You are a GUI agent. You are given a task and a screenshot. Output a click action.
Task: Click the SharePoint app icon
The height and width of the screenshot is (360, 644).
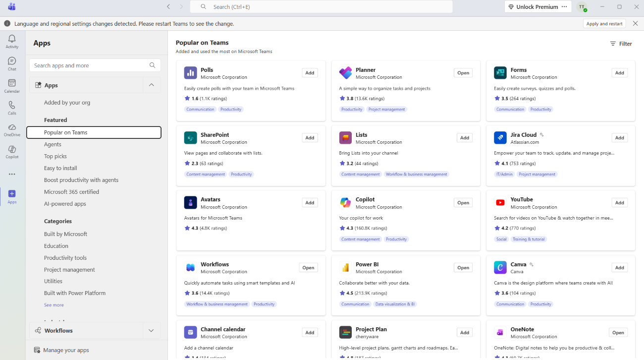point(190,138)
